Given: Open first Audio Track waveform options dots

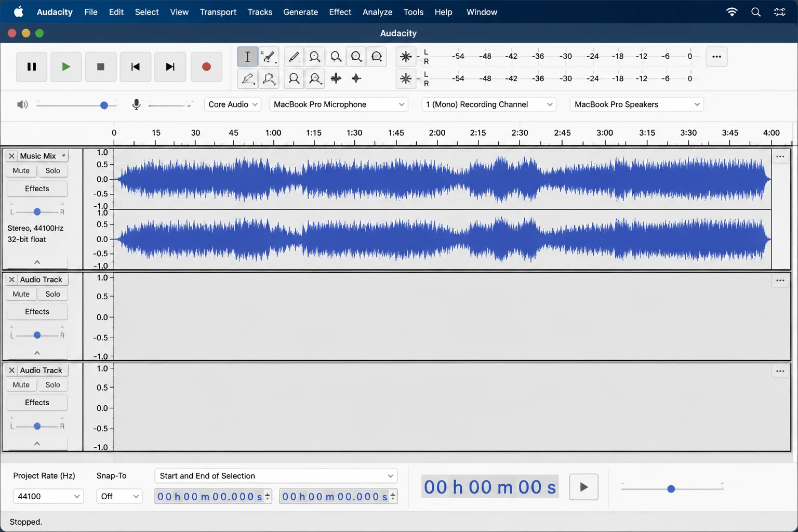Looking at the screenshot, I should 780,281.
